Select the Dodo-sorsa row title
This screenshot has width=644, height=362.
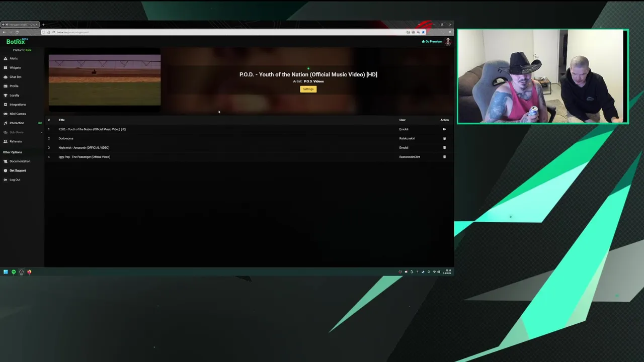pyautogui.click(x=66, y=138)
